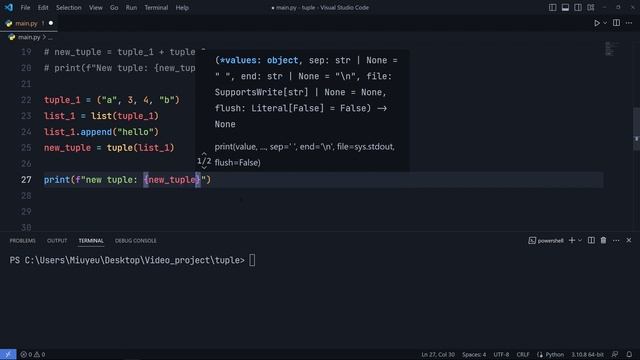Click main.py in the breadcrumb
The image size is (640, 360).
click(29, 37)
